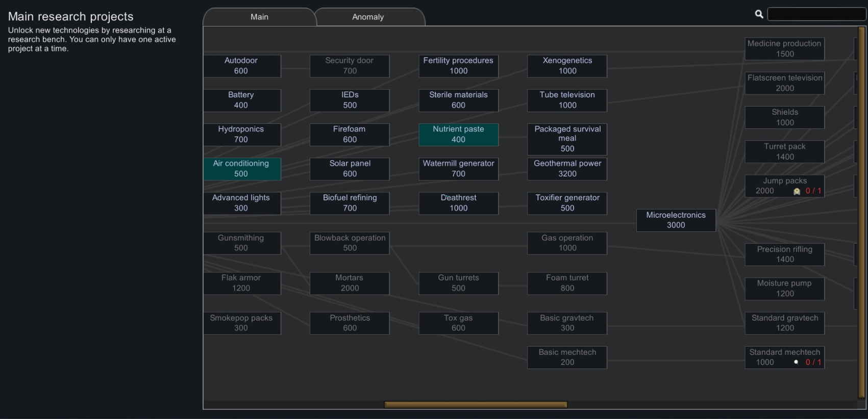Select the Geothermal power project
The width and height of the screenshot is (868, 419).
tap(567, 169)
